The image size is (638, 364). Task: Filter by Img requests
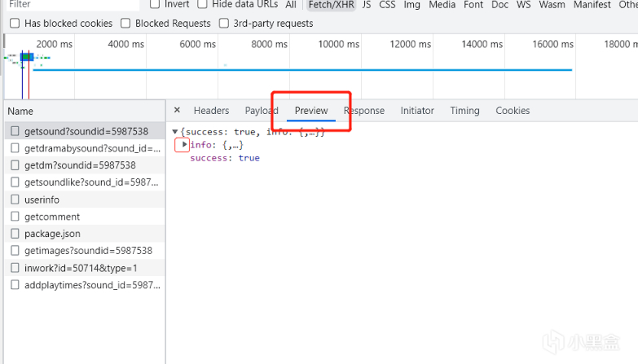411,4
